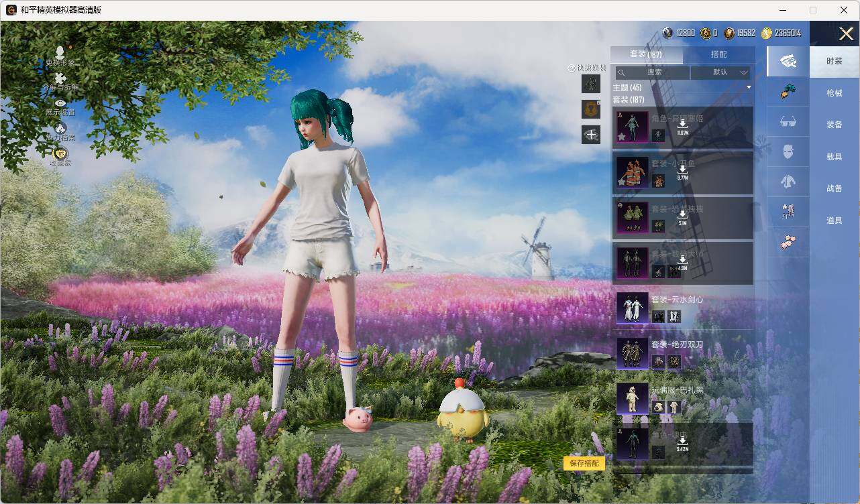Click the first small item under 云水剑心
The image size is (860, 504).
(659, 316)
